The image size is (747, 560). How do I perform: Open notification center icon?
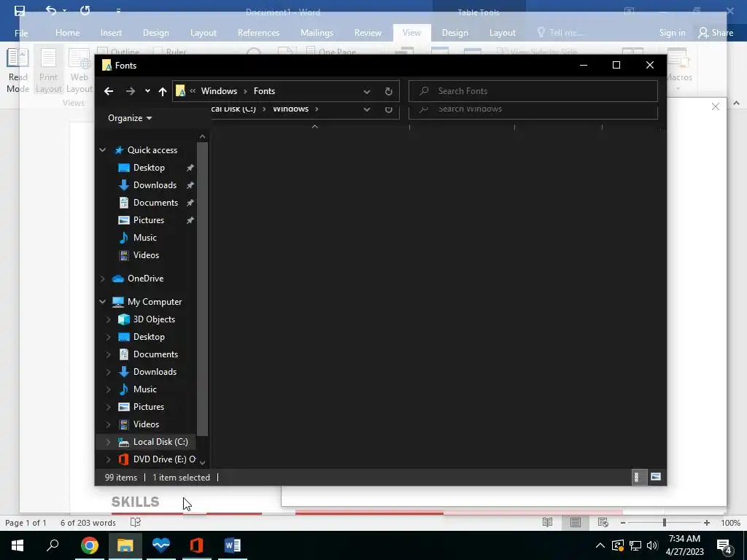tap(724, 545)
